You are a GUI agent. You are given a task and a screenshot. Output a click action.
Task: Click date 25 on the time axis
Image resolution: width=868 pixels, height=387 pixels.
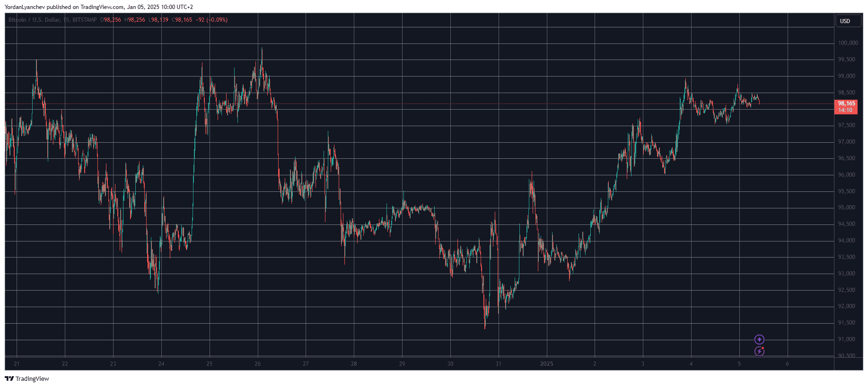(210, 364)
